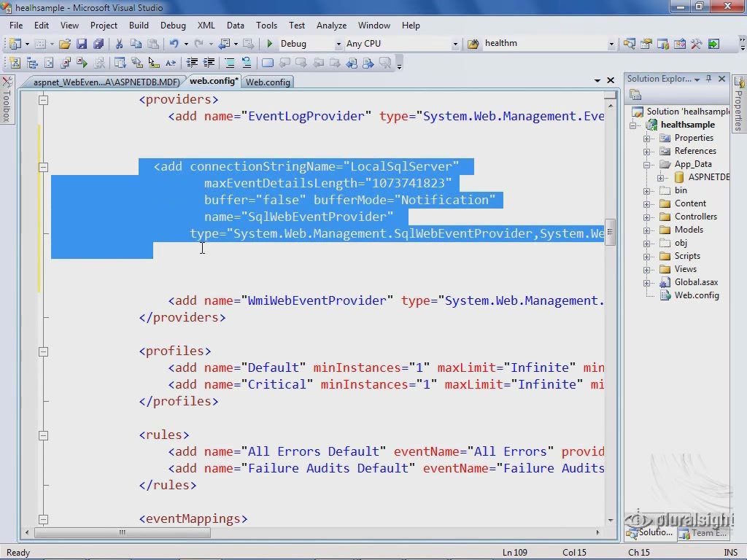Switch to the Web.config tab
Image resolution: width=747 pixels, height=560 pixels.
268,82
